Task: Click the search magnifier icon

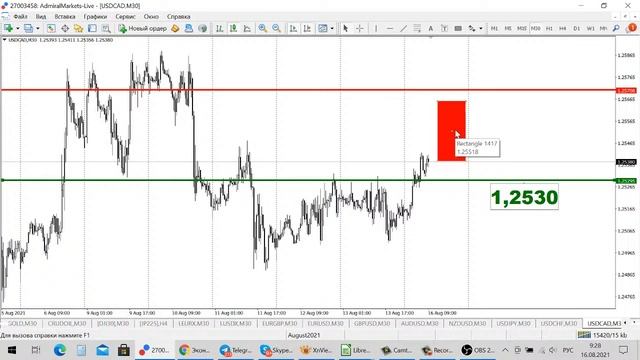Action: click(616, 28)
